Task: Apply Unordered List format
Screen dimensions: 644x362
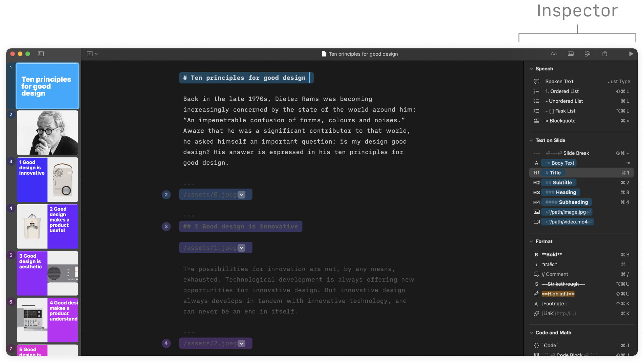Action: pyautogui.click(x=581, y=101)
